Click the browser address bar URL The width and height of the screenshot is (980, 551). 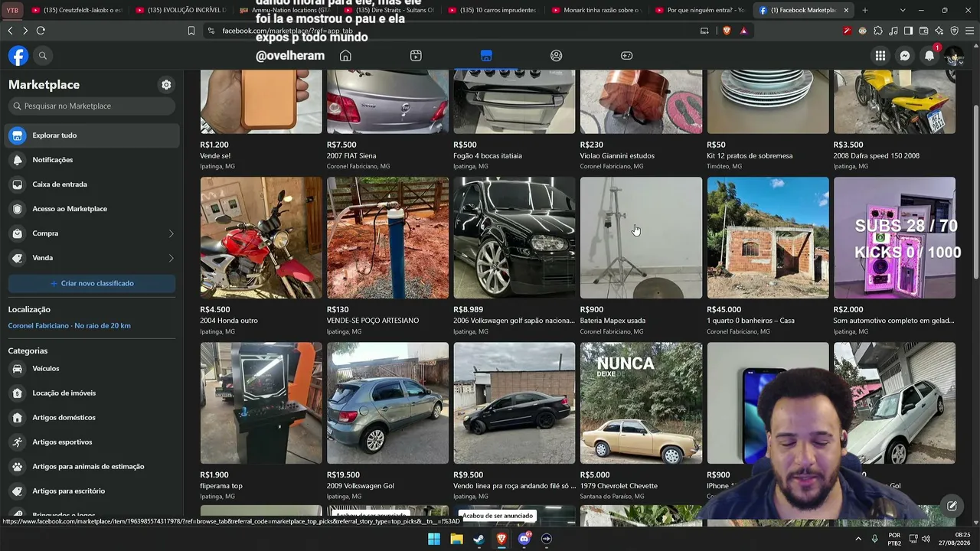pyautogui.click(x=287, y=31)
